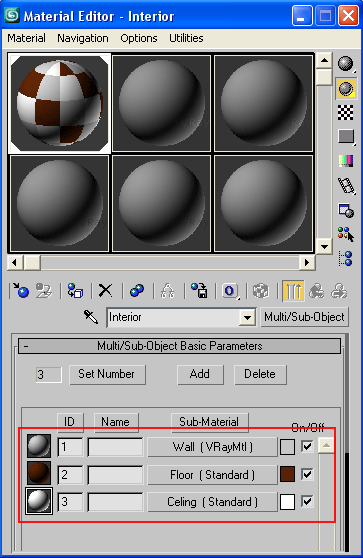The height and width of the screenshot is (558, 363).
Task: Click the Select by Material icon
Action: (346, 235)
